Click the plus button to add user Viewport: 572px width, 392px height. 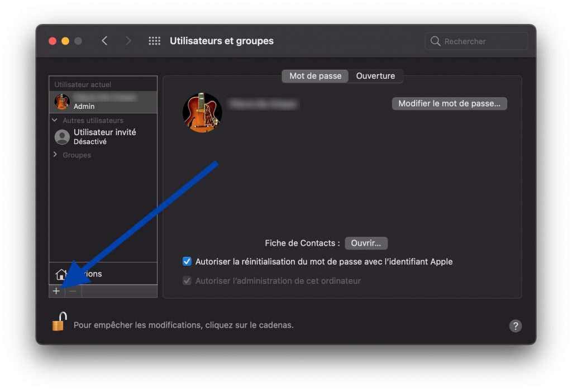(56, 291)
